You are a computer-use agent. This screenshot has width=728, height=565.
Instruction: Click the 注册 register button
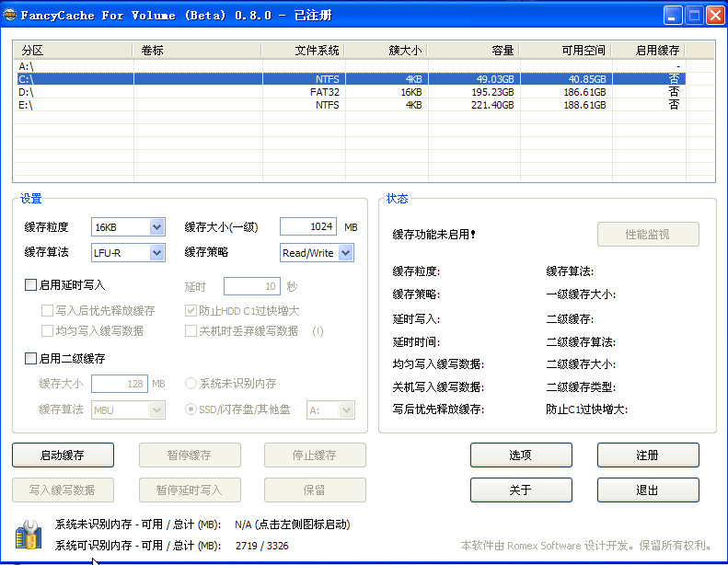648,455
